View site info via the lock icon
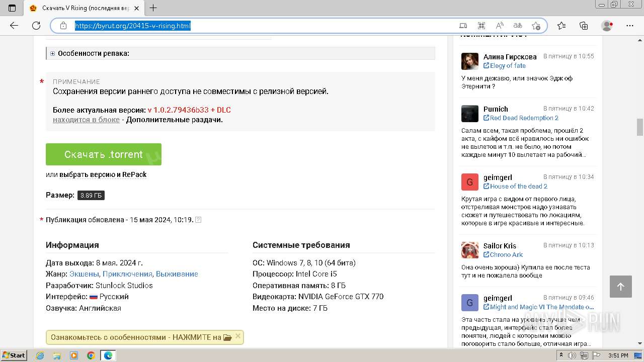644x362 pixels. (63, 26)
